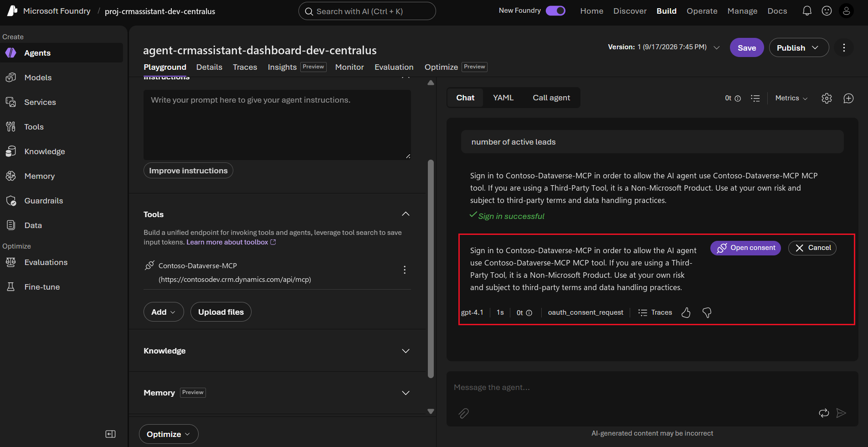
Task: Expand the Memory Preview section
Action: tap(406, 393)
